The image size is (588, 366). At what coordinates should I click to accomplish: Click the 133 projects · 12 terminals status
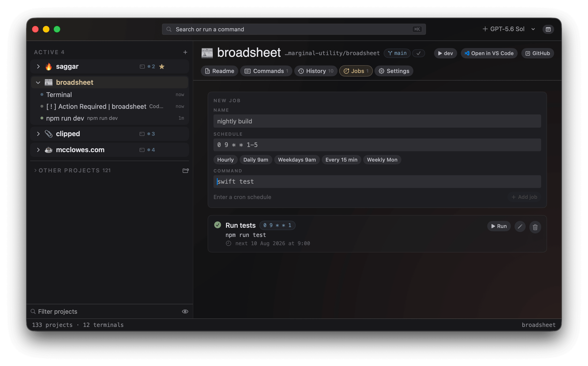coord(78,325)
